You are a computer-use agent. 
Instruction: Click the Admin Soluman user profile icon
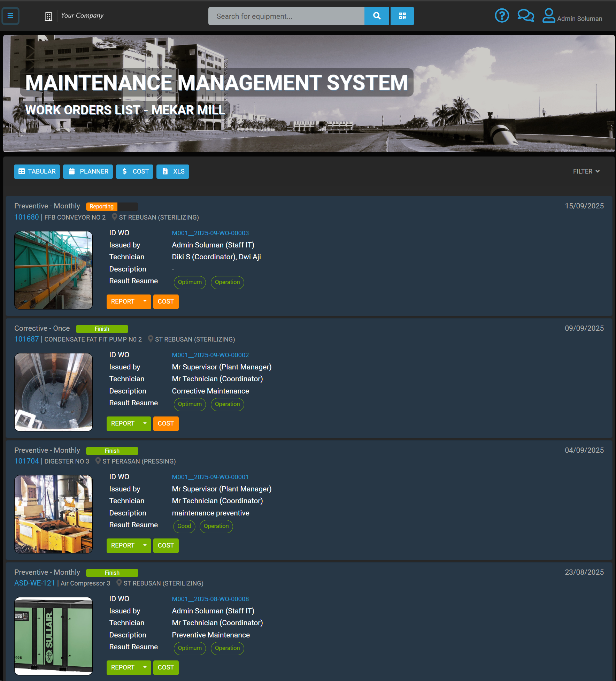548,16
